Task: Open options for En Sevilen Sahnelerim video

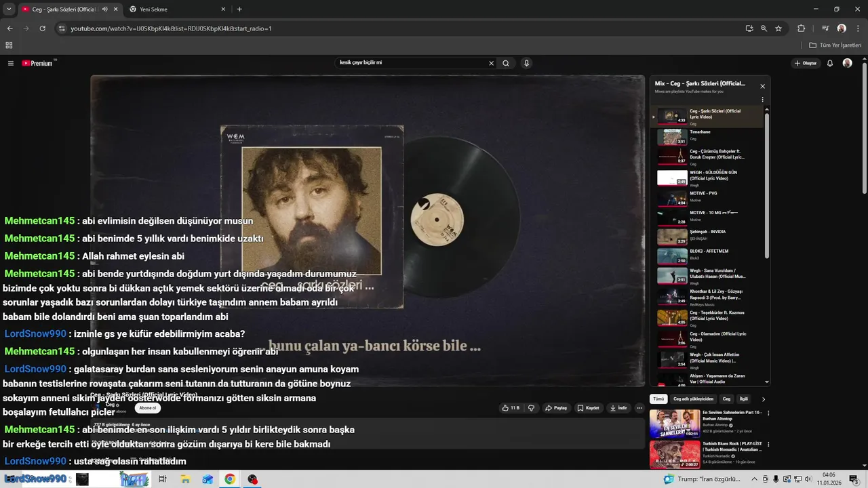Action: pos(768,413)
